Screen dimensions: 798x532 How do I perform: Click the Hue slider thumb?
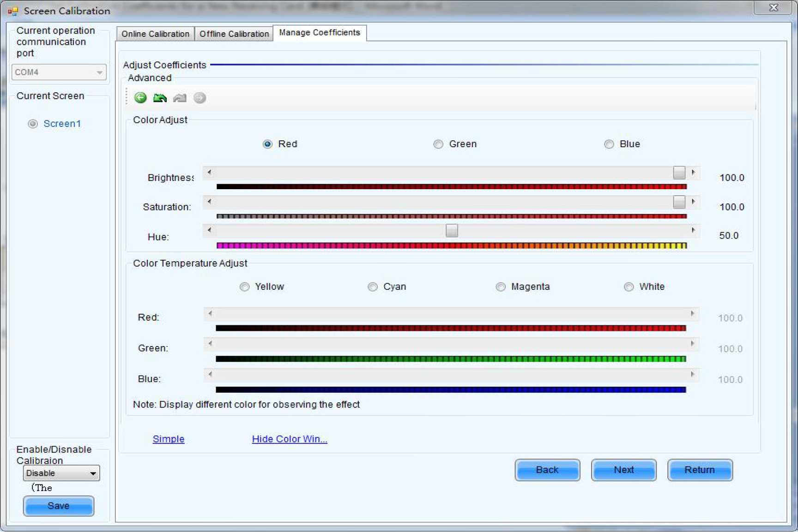coord(452,230)
